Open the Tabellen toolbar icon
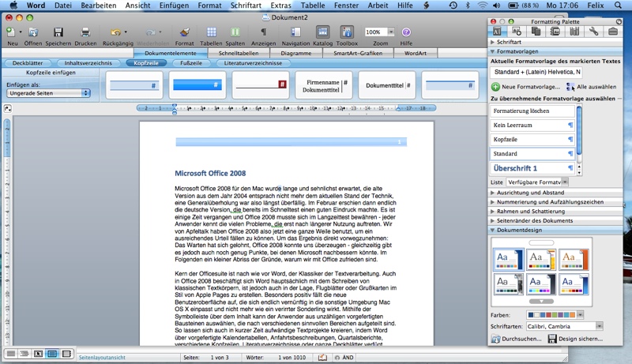Viewport: 632px width, 364px height. pos(211,32)
